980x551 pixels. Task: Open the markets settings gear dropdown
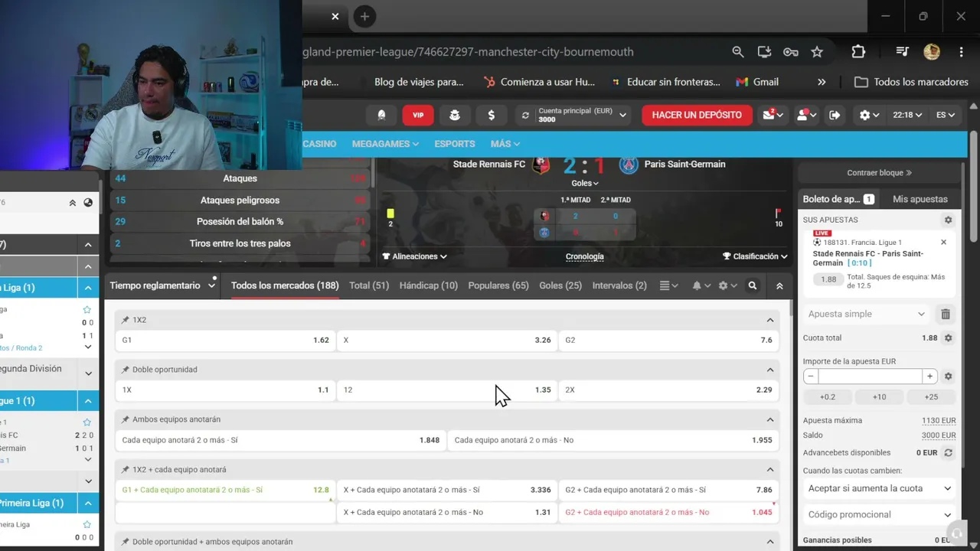[x=727, y=285]
